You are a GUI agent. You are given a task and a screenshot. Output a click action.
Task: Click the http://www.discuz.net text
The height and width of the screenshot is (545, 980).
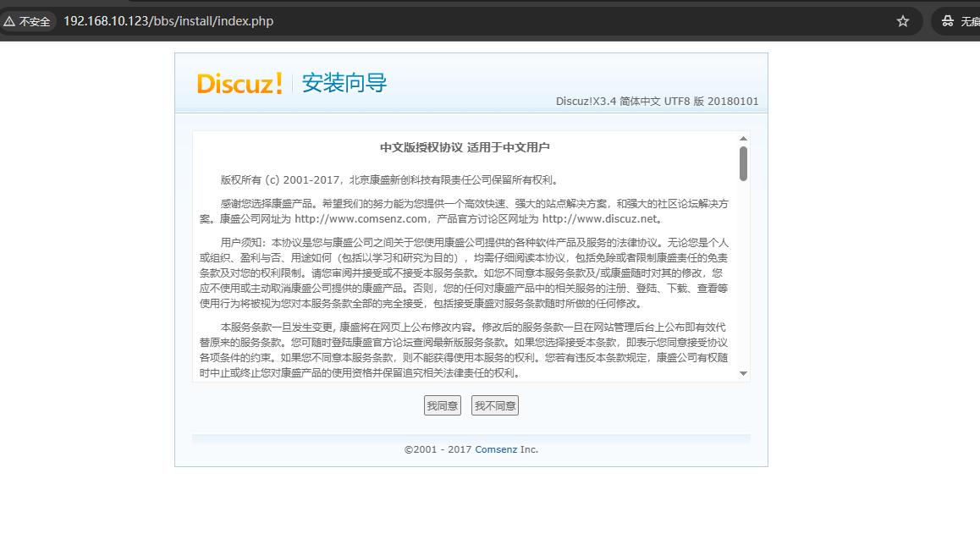point(599,218)
